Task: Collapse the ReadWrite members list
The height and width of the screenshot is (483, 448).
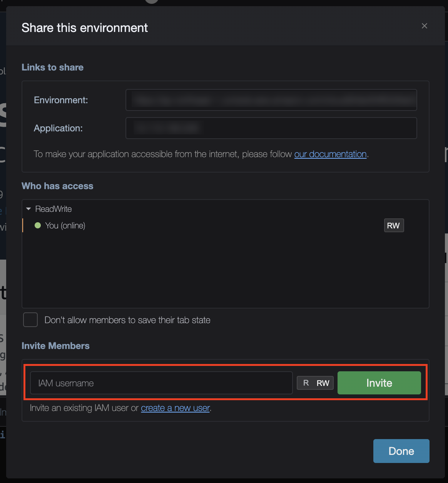Action: pyautogui.click(x=28, y=209)
